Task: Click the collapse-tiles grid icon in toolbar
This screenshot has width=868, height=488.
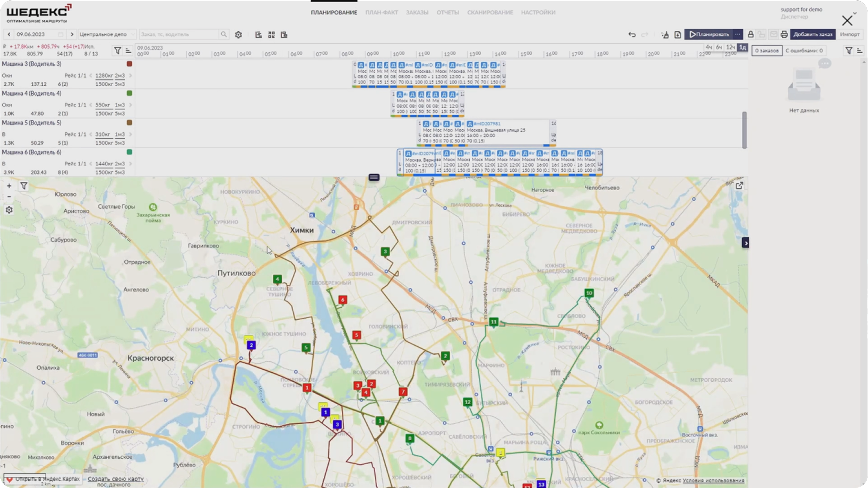Action: pyautogui.click(x=271, y=34)
